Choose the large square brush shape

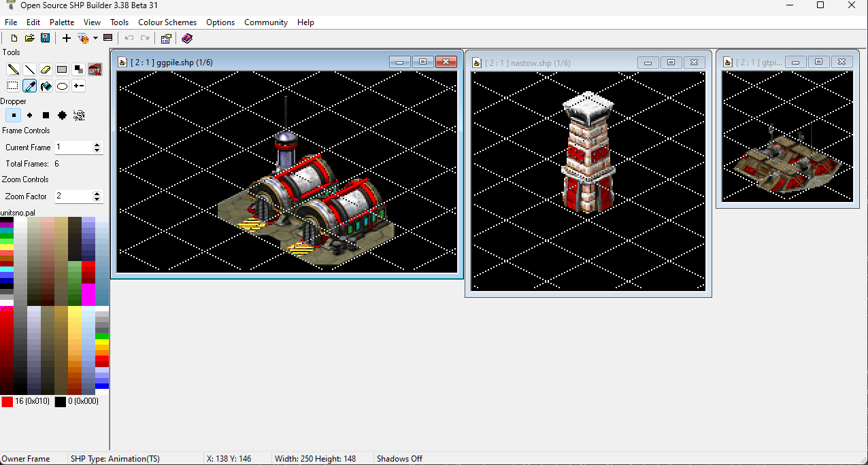tap(46, 116)
